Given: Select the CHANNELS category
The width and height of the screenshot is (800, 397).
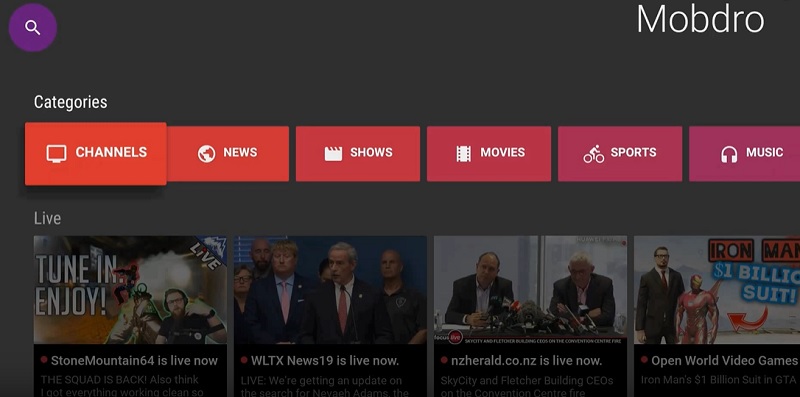Looking at the screenshot, I should pyautogui.click(x=95, y=154).
